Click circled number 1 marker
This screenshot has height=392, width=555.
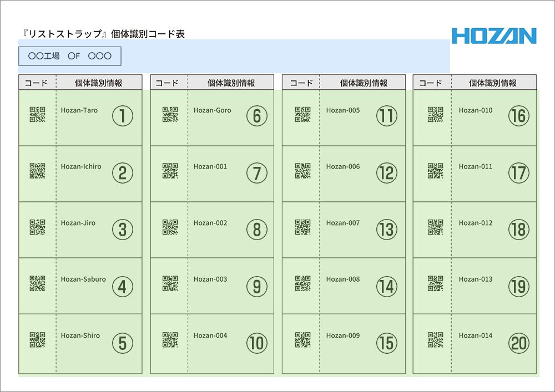pyautogui.click(x=123, y=116)
